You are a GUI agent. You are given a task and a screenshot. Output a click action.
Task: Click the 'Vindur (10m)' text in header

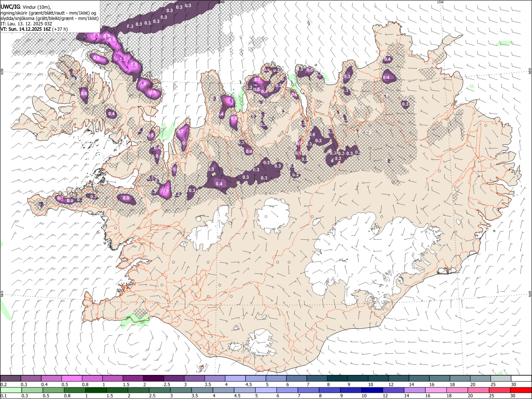pos(36,7)
